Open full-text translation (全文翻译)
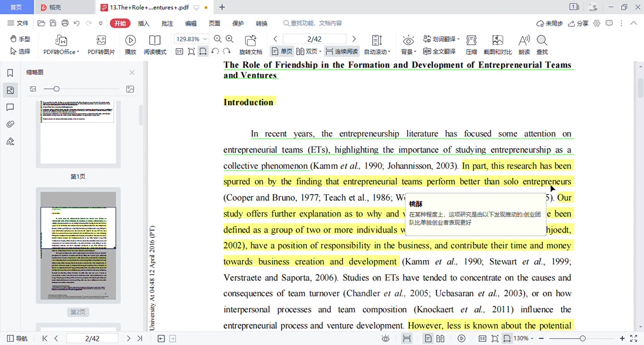Viewport: 644px width, 345px height. tap(439, 51)
